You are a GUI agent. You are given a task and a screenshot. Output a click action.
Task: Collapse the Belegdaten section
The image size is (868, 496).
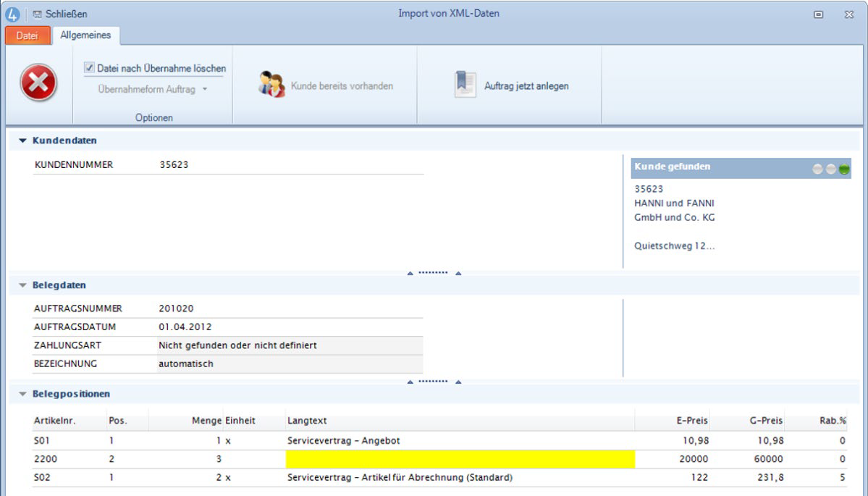tap(22, 285)
